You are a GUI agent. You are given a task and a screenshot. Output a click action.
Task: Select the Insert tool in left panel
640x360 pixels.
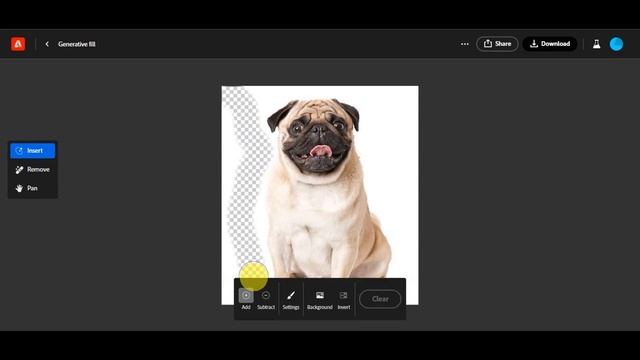(x=33, y=151)
